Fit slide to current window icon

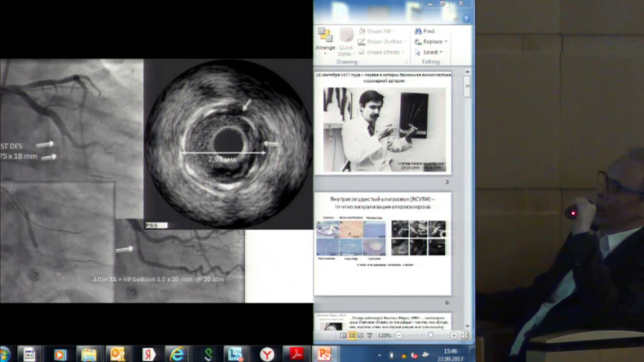[x=464, y=335]
